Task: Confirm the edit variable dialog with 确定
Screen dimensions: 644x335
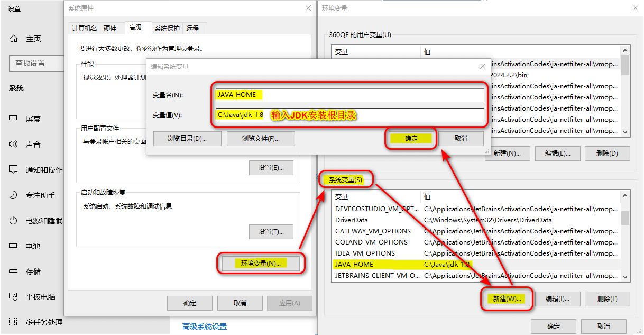Action: click(411, 139)
